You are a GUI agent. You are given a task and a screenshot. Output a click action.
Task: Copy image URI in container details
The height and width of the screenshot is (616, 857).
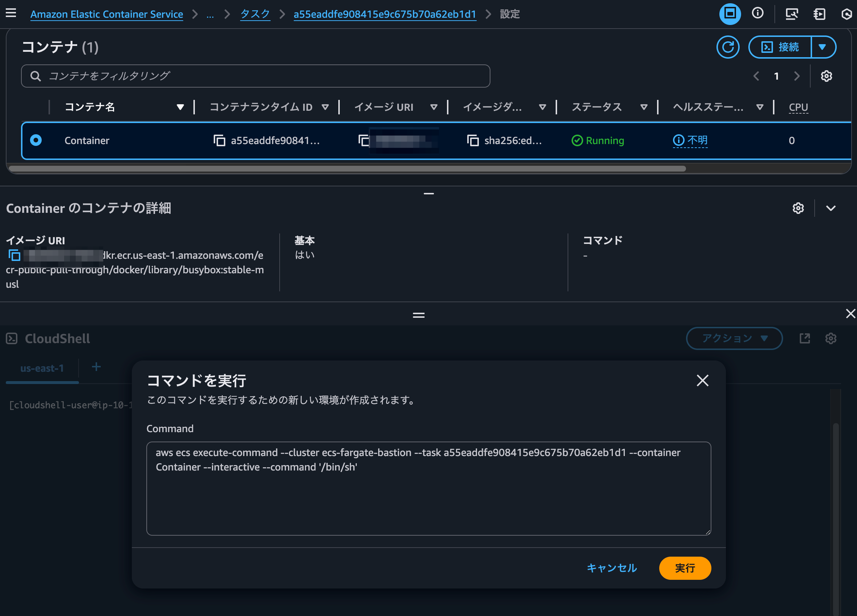pos(14,256)
